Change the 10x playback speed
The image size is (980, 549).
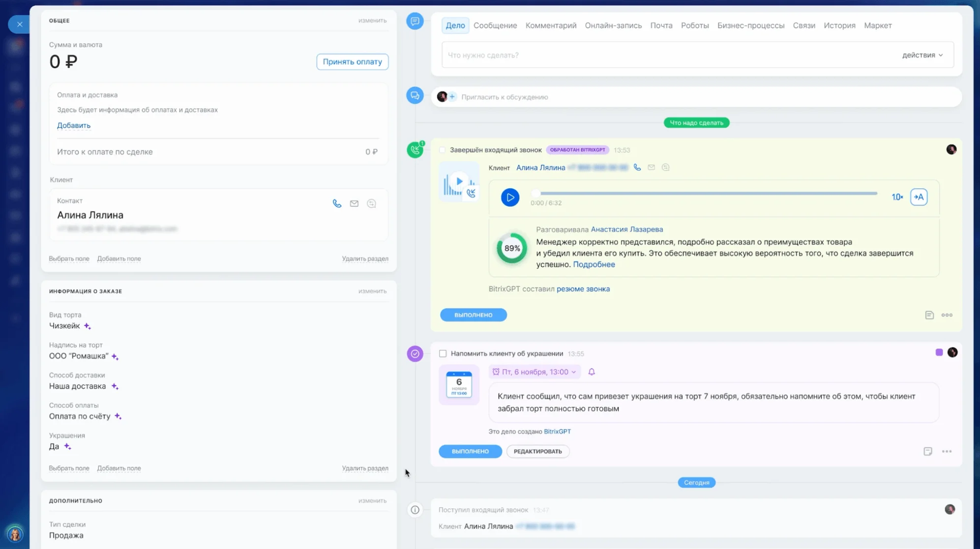(897, 197)
